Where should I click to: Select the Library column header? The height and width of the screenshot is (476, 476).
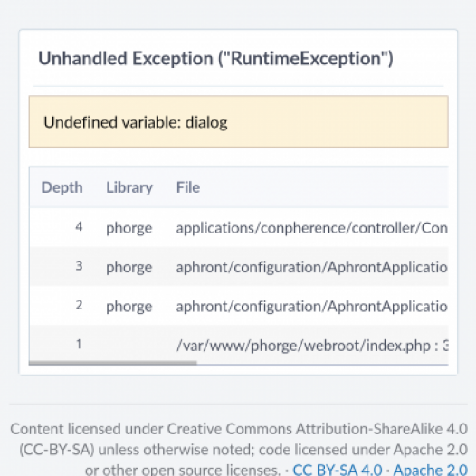129,187
